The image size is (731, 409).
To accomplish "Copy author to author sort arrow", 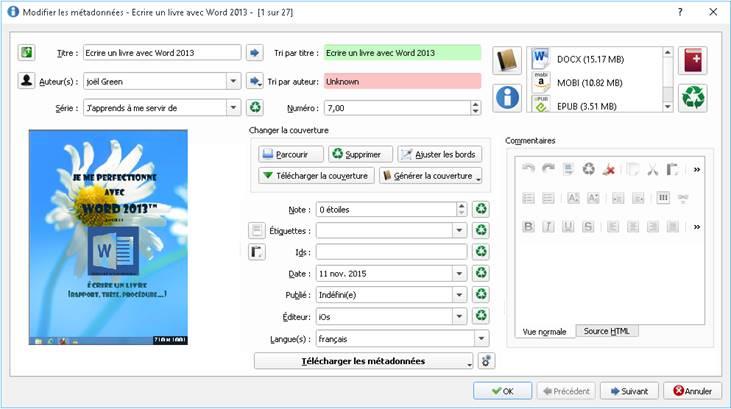I will pos(255,81).
